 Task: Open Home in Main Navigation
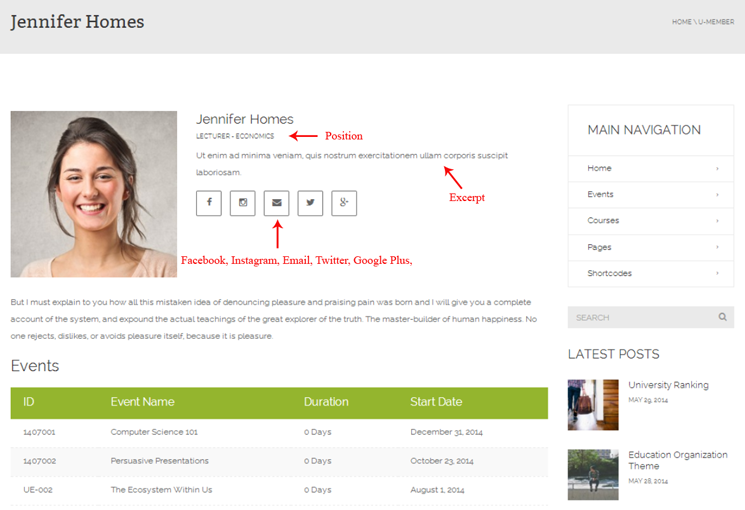click(600, 168)
